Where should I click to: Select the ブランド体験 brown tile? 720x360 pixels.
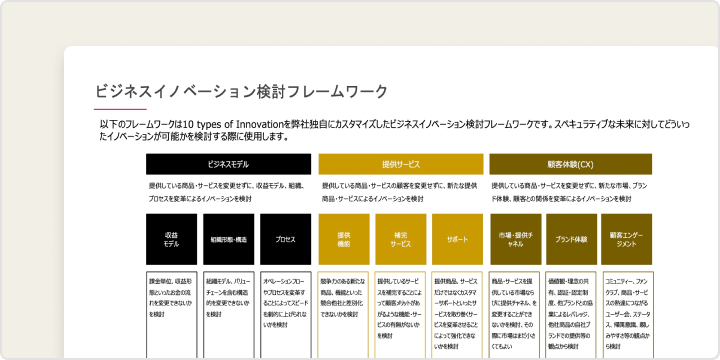[x=571, y=239]
